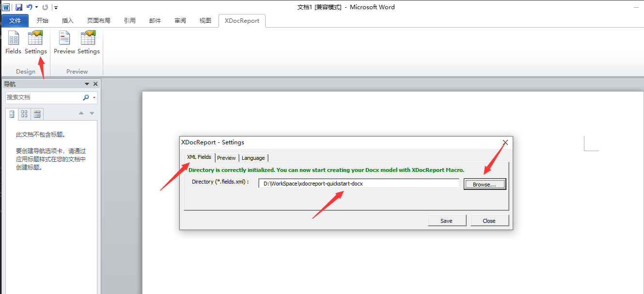Close the 导航 navigation pane
The width and height of the screenshot is (644, 294).
95,84
